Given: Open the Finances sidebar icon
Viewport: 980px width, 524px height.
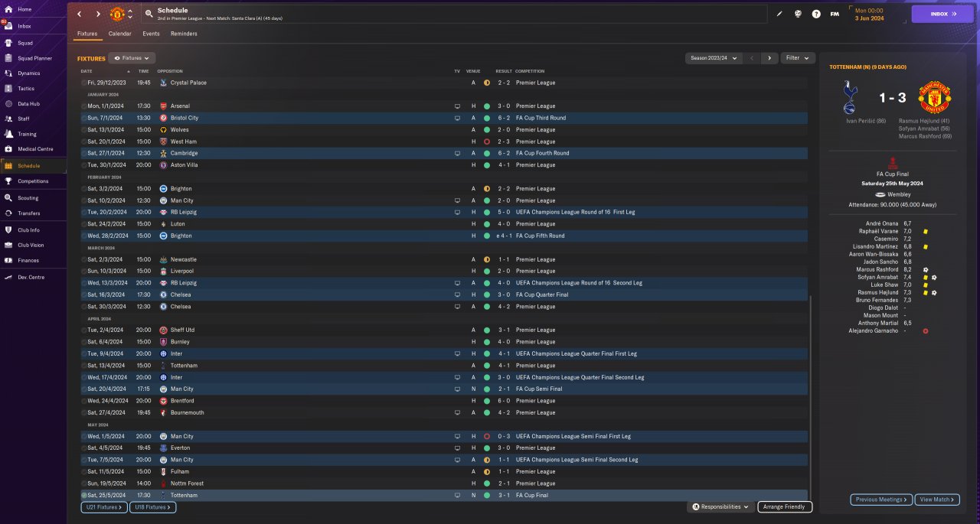Looking at the screenshot, I should 8,261.
